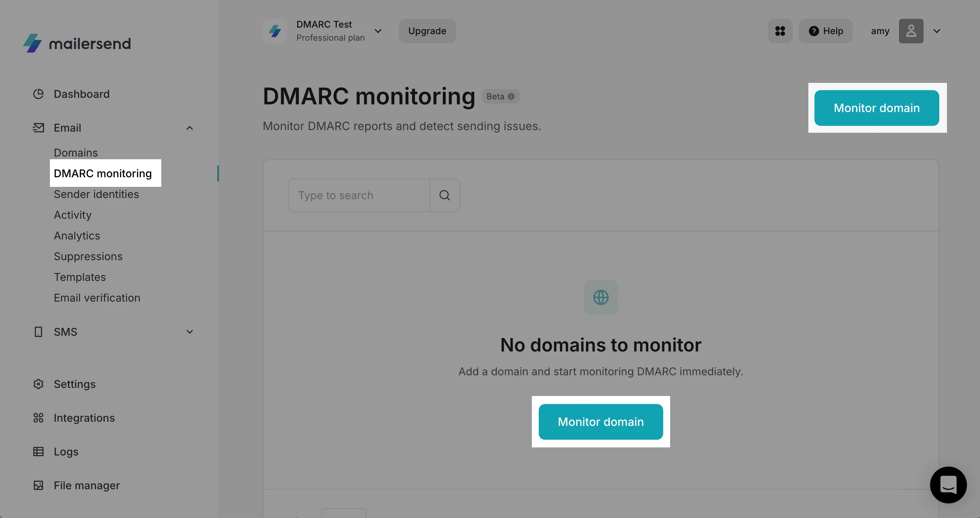Expand the SMS section in sidebar
Viewport: 980px width, 518px height.
189,332
